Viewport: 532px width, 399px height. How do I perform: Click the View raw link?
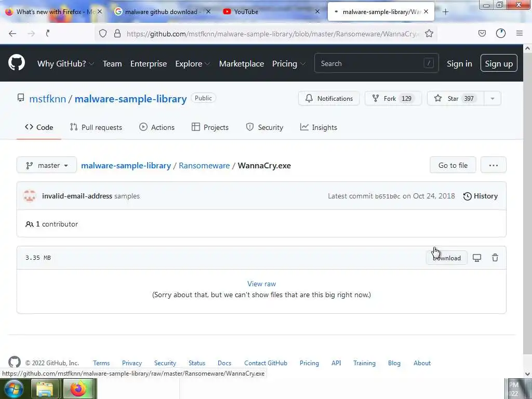point(262,284)
